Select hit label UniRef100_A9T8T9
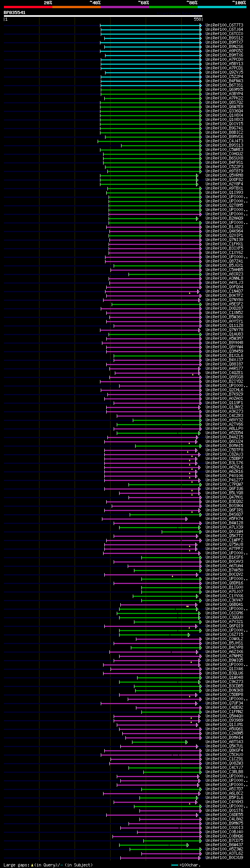250x868 pixels. pos(224,171)
